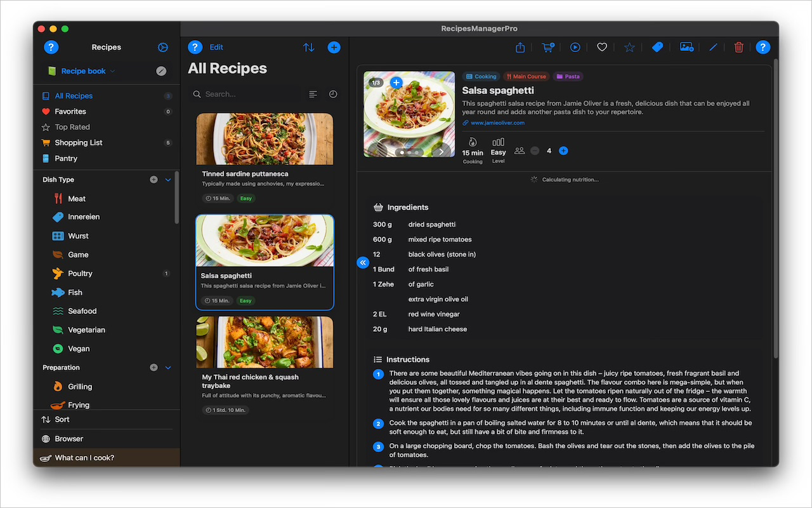Screen dimensions: 812x508
Task: Delete recipe with the red trash icon
Action: click(739, 47)
